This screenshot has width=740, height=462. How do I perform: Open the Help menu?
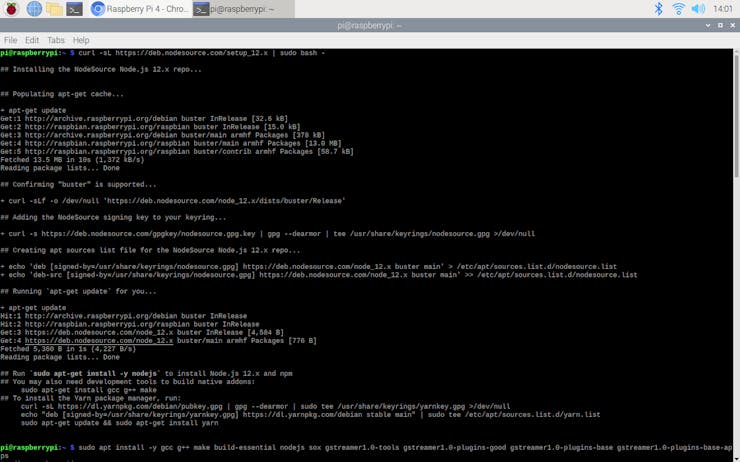(x=81, y=40)
